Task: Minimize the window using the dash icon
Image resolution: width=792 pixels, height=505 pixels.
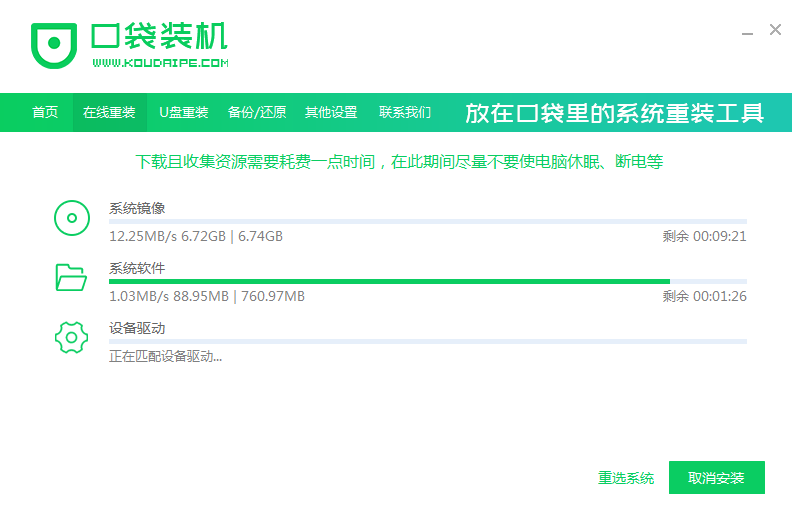Action: [x=748, y=31]
